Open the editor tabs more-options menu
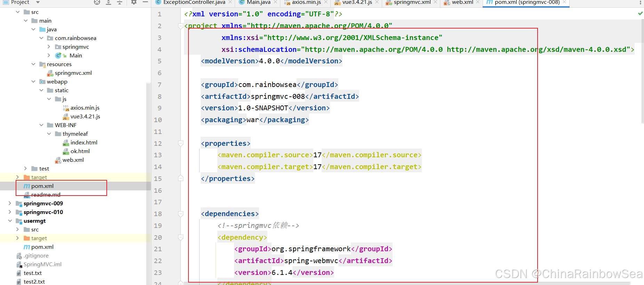The height and width of the screenshot is (285, 644). click(641, 2)
